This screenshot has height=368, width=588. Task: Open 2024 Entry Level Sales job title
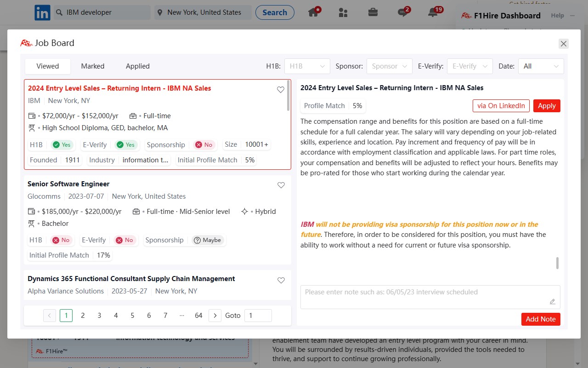[119, 88]
